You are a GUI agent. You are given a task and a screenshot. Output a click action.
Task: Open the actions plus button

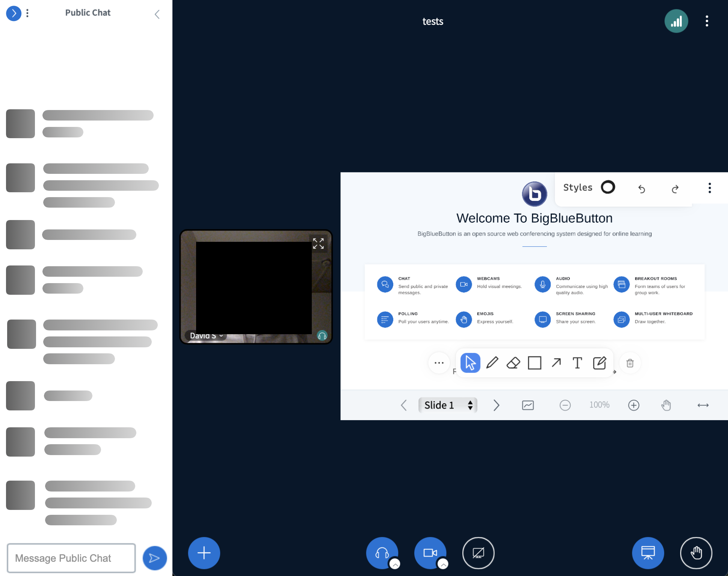tap(204, 553)
